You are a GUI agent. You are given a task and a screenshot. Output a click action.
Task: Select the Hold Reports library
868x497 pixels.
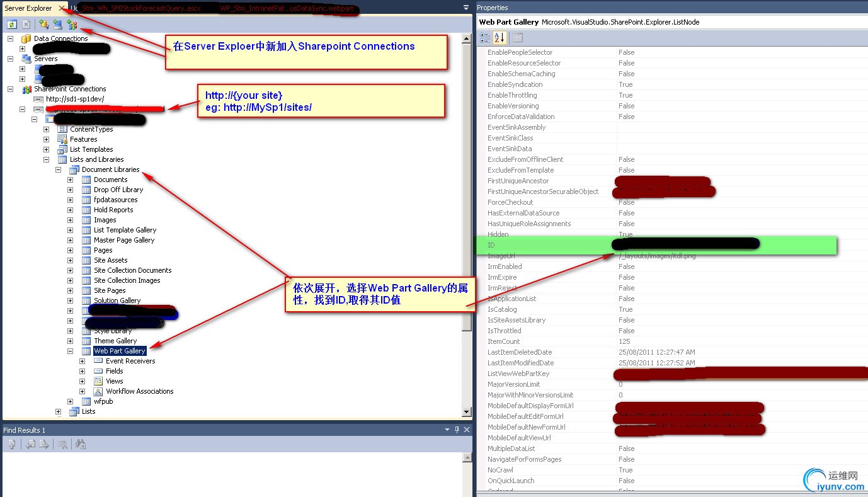point(113,210)
